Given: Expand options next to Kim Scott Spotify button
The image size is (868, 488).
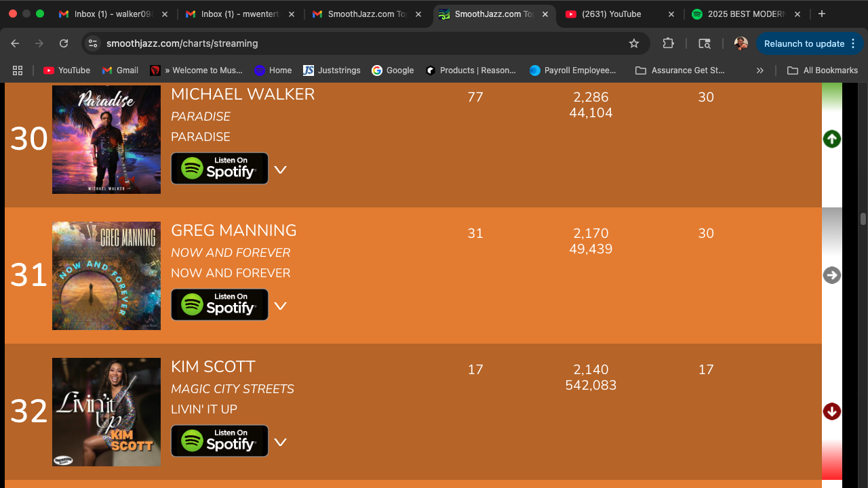Looking at the screenshot, I should coord(280,442).
